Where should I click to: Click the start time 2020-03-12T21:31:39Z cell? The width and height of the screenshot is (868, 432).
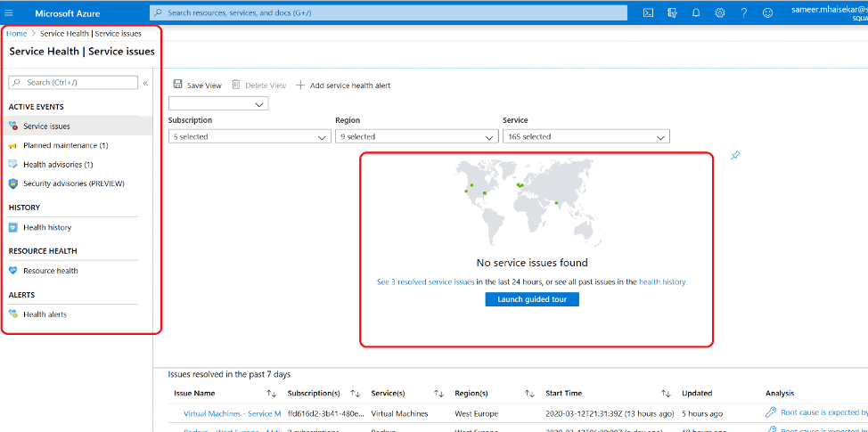pos(610,413)
